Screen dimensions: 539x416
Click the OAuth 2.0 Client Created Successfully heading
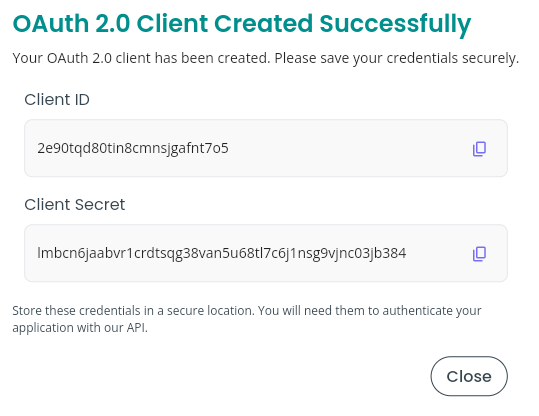(242, 24)
